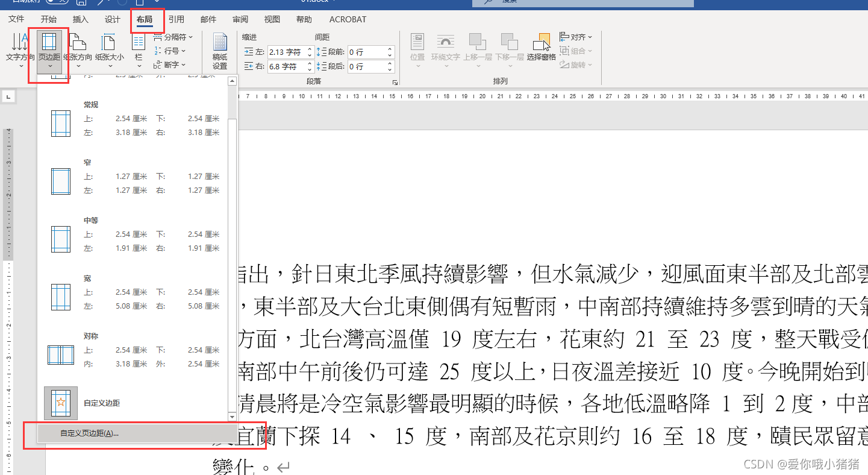868x475 pixels.
Task: Click the 旋转 rotate button
Action: click(576, 64)
